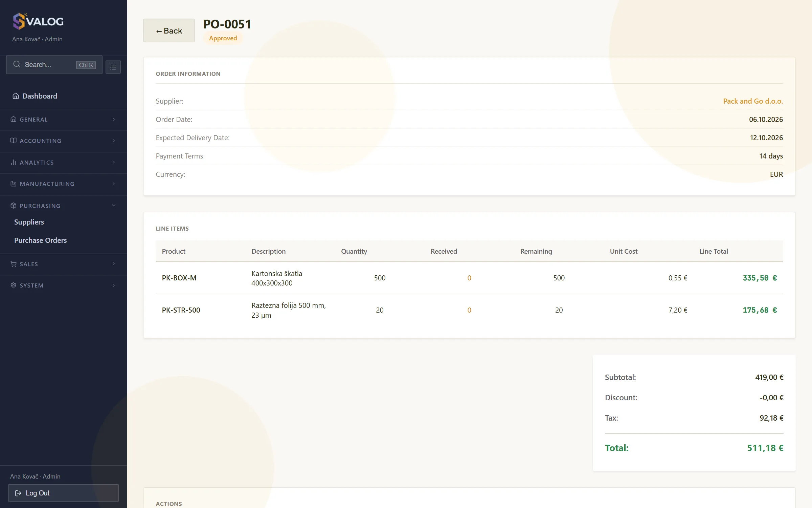Image resolution: width=812 pixels, height=508 pixels.
Task: Click the discount value -0,00 €
Action: 771,398
